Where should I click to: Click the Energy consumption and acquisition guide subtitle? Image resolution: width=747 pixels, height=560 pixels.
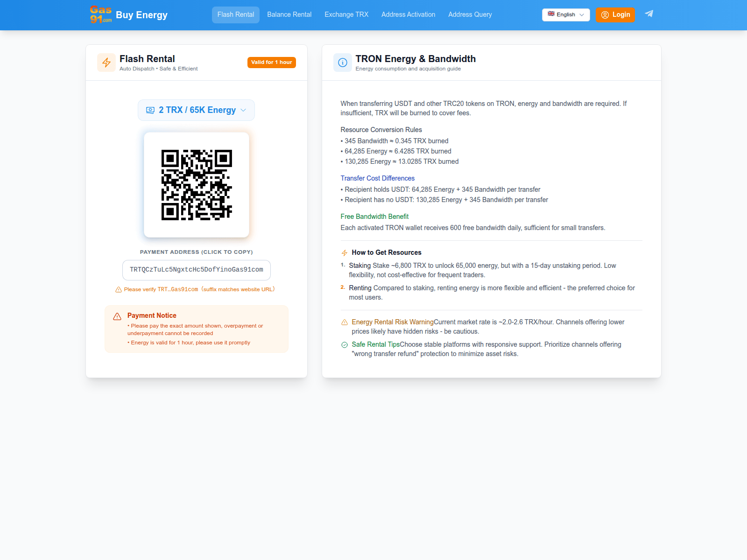[x=408, y=69]
